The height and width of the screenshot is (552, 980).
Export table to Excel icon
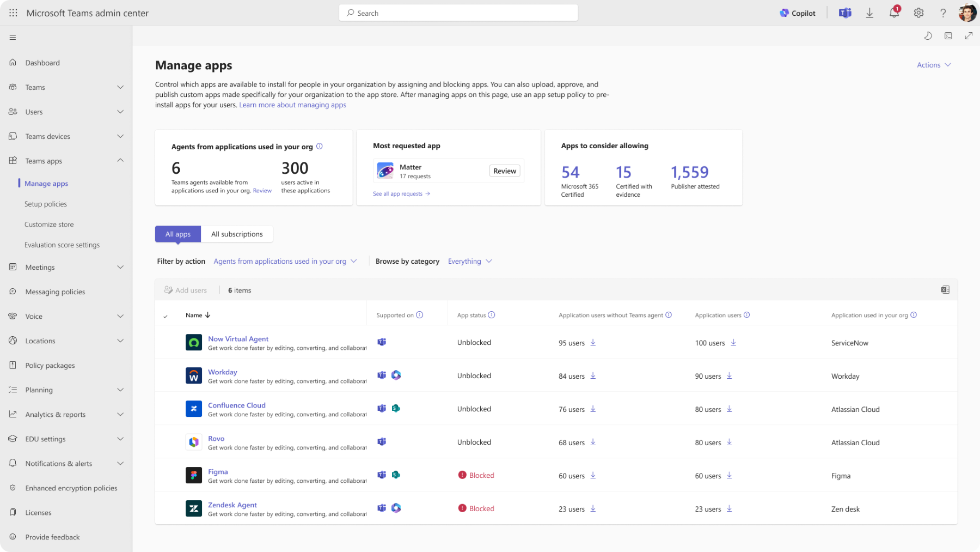coord(945,290)
